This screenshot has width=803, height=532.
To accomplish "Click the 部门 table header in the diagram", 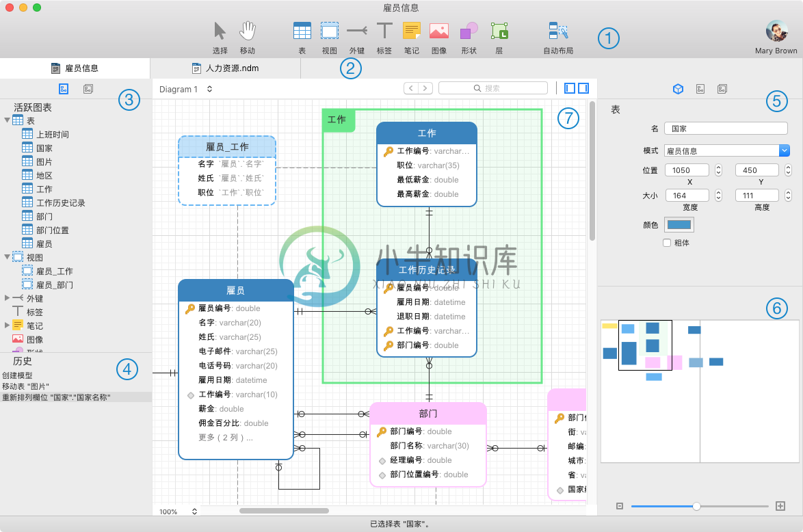I will (428, 414).
